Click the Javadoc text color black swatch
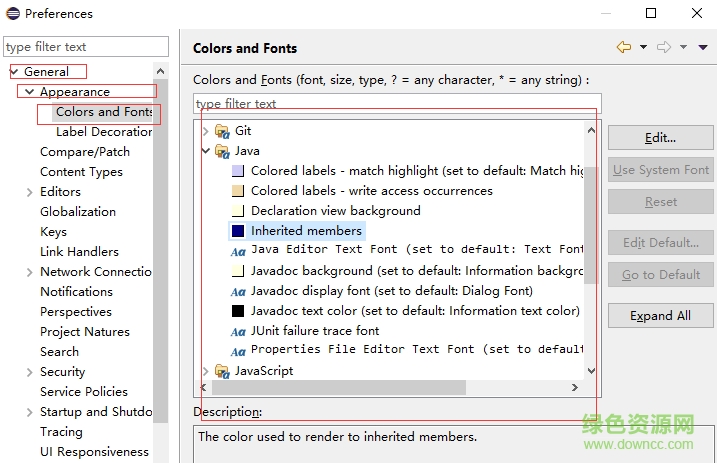 (x=238, y=311)
